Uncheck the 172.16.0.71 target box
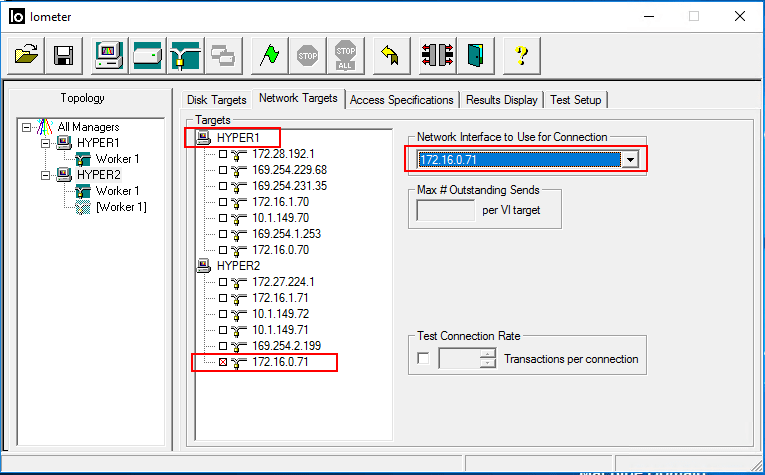Image resolution: width=765 pixels, height=475 pixels. (x=223, y=362)
